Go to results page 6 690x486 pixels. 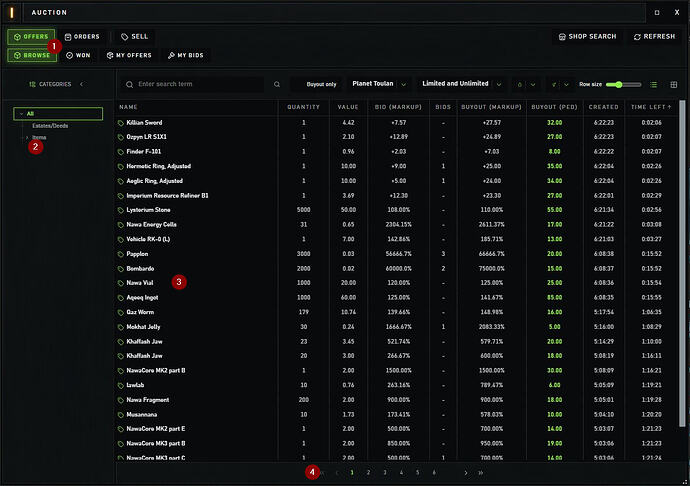[434, 472]
